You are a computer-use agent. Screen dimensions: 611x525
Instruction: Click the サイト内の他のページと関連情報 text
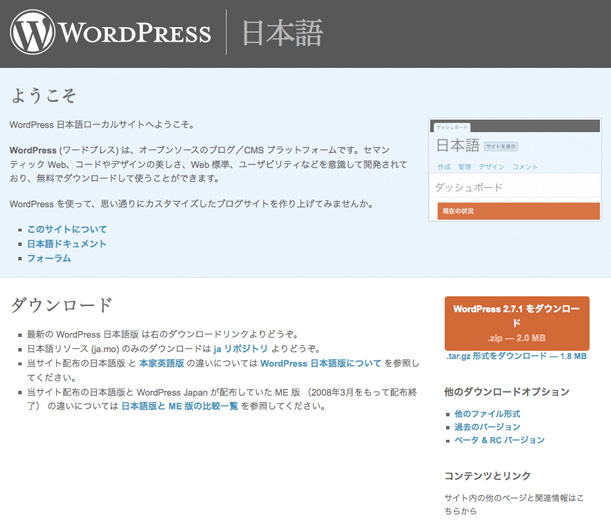tap(514, 504)
